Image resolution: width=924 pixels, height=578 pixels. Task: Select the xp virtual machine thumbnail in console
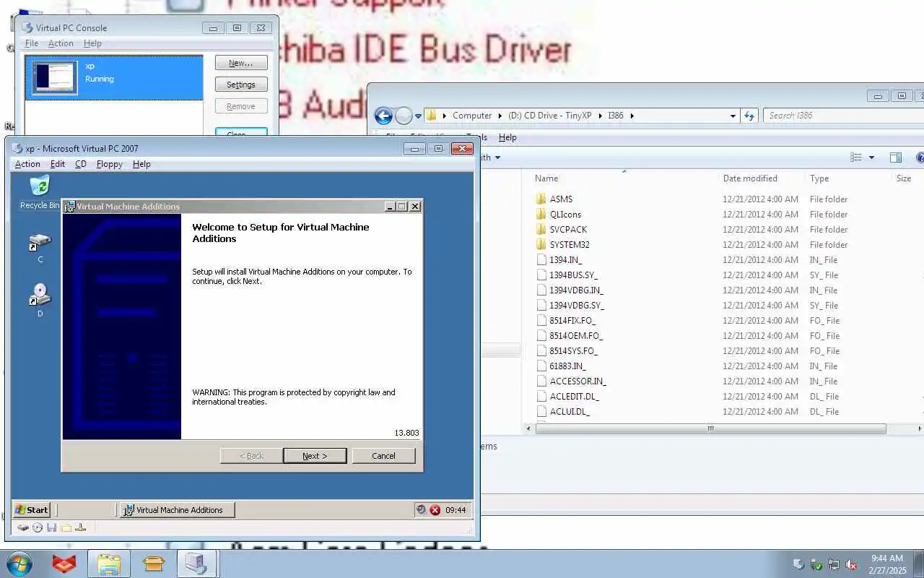[x=55, y=77]
